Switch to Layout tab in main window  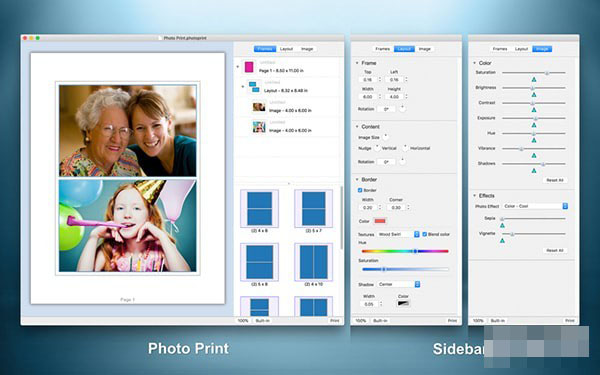(286, 49)
